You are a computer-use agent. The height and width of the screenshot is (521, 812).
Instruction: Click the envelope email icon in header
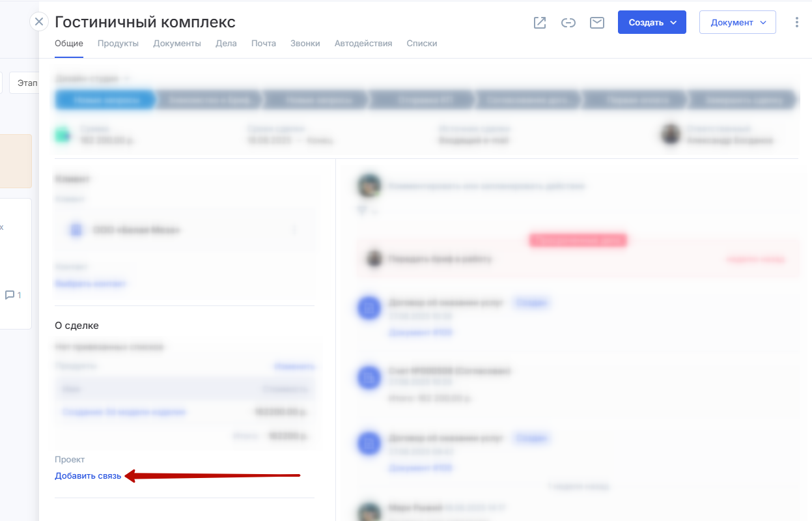click(x=596, y=23)
